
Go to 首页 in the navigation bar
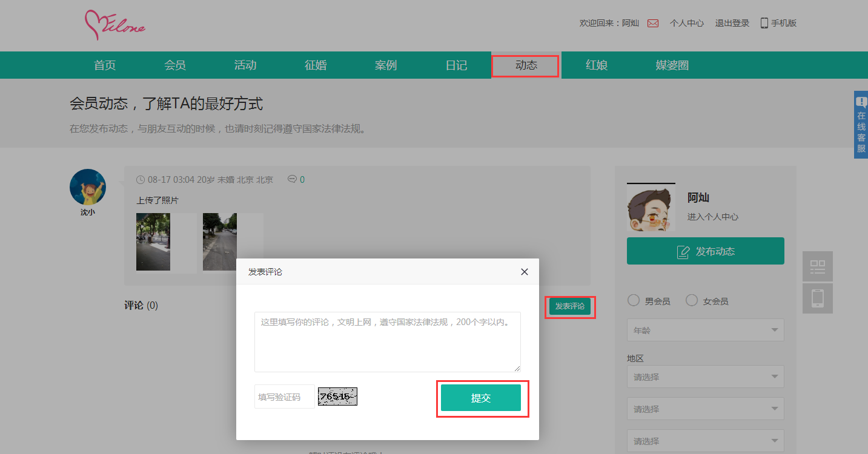click(x=105, y=65)
